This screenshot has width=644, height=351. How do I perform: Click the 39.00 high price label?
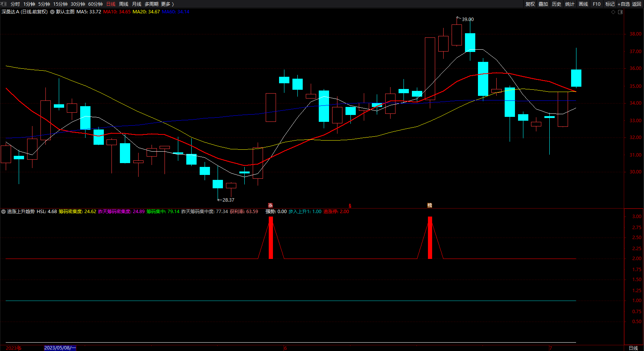(x=468, y=19)
